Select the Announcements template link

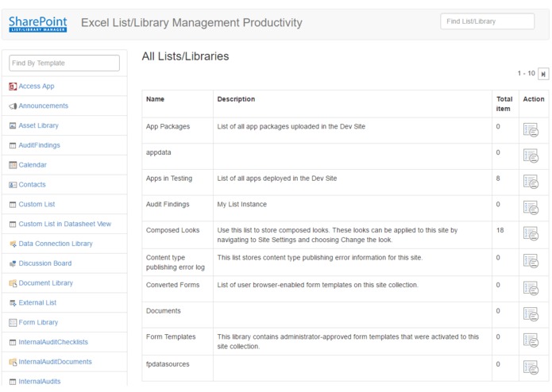tap(44, 106)
